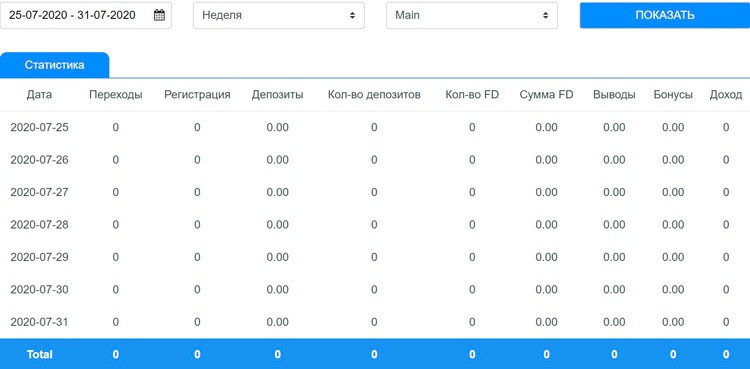Image resolution: width=750 pixels, height=369 pixels.
Task: Click Доход value for 2020-07-29
Action: [x=726, y=257]
